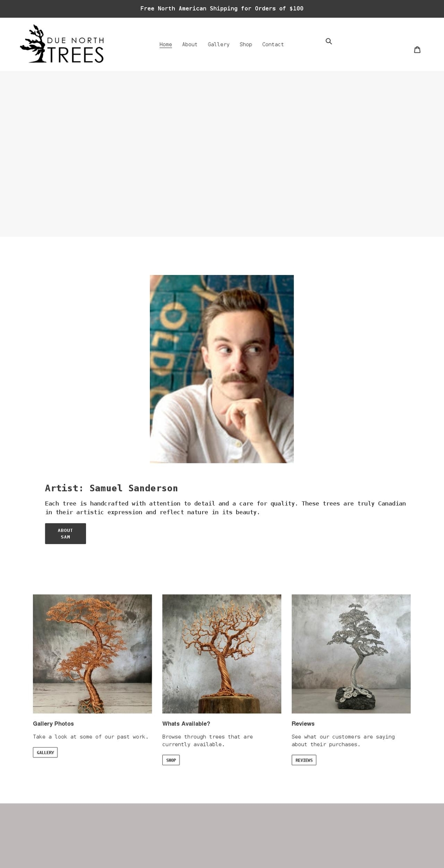
Task: Open the silver wire tree Reviews image
Action: (351, 654)
